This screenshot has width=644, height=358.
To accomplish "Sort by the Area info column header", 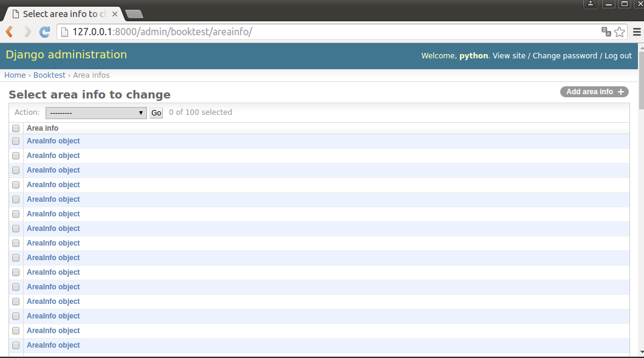I will 43,128.
